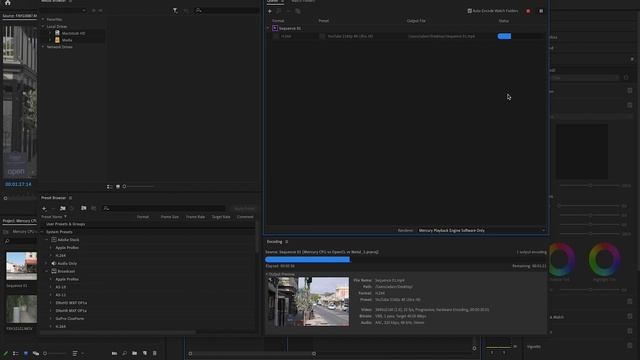Toggle Auto-Encode Watch Folders checkbox
The image size is (640, 360).
pos(469,11)
